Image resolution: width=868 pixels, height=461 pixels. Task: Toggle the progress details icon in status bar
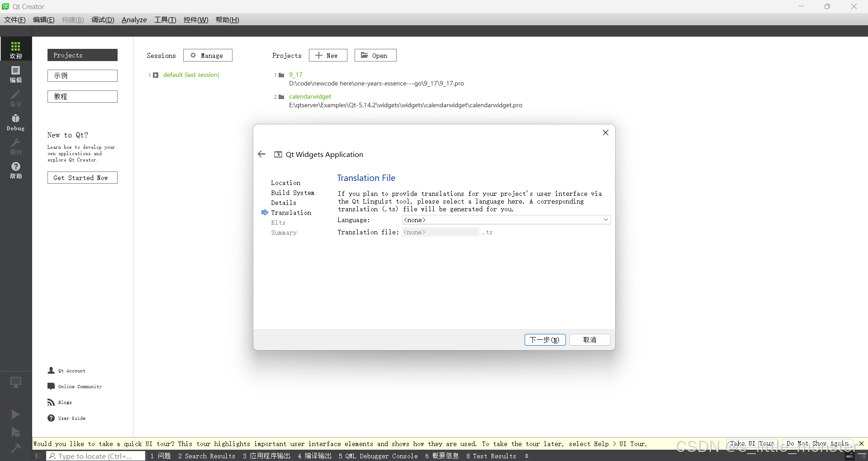pyautogui.click(x=849, y=456)
